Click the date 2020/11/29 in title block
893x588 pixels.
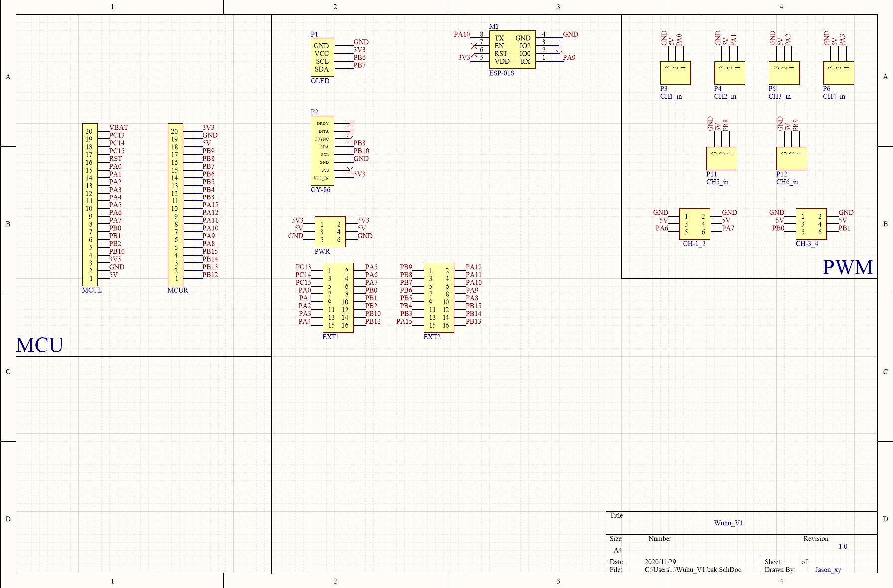click(661, 562)
